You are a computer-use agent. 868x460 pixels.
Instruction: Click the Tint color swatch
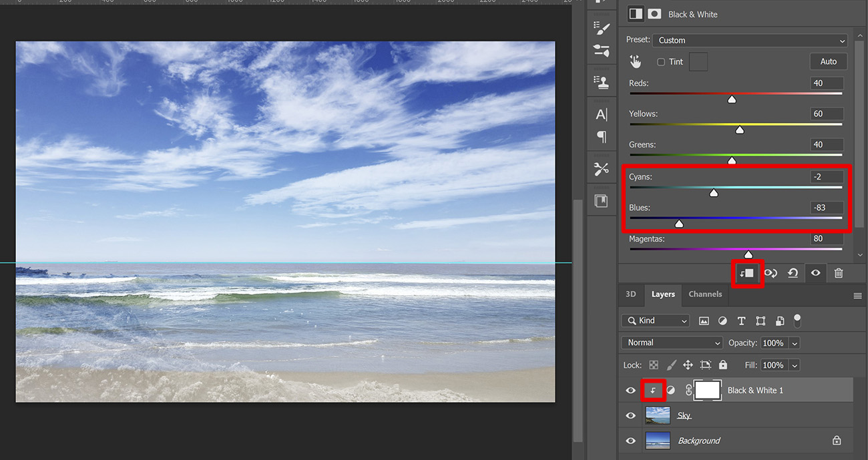tap(698, 62)
